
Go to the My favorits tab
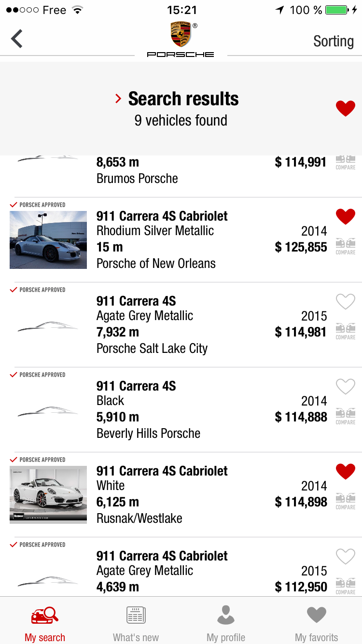coord(317,623)
